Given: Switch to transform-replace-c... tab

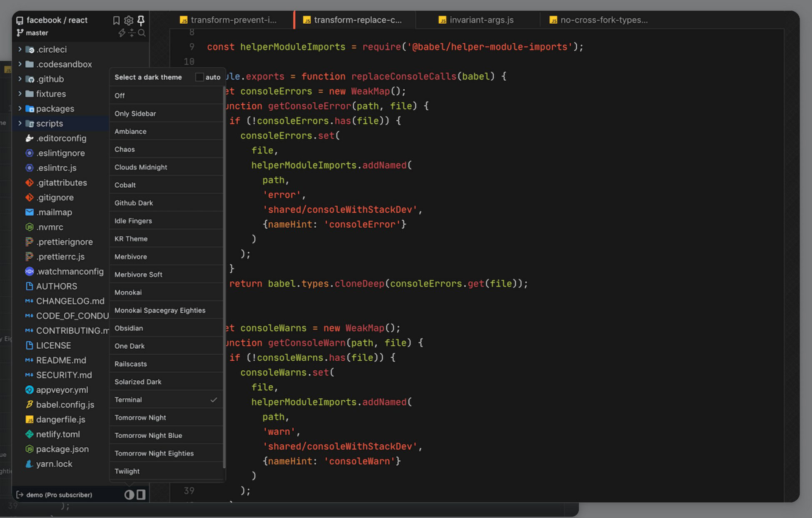Looking at the screenshot, I should point(354,20).
